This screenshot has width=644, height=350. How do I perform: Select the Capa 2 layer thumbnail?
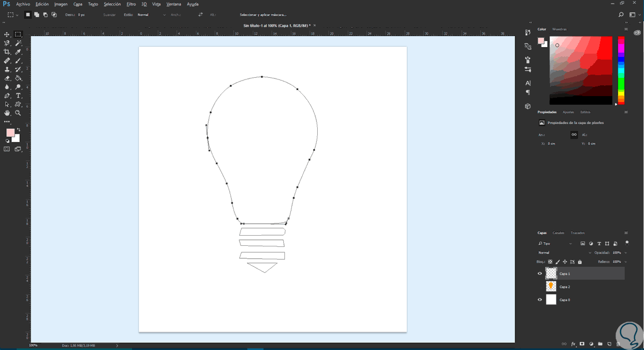click(x=551, y=287)
